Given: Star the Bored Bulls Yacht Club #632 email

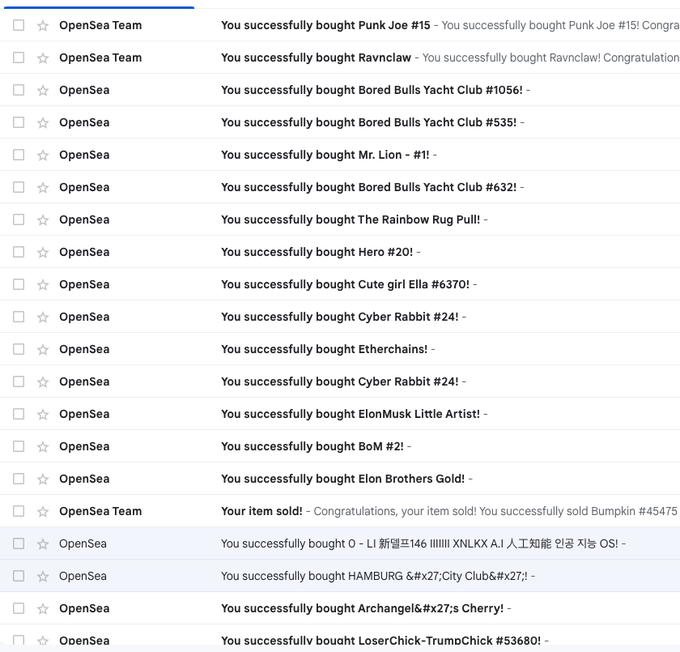Looking at the screenshot, I should click(42, 187).
